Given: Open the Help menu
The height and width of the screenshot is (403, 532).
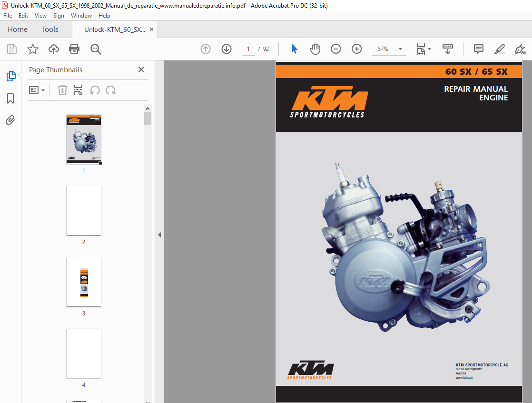Looking at the screenshot, I should coord(104,16).
